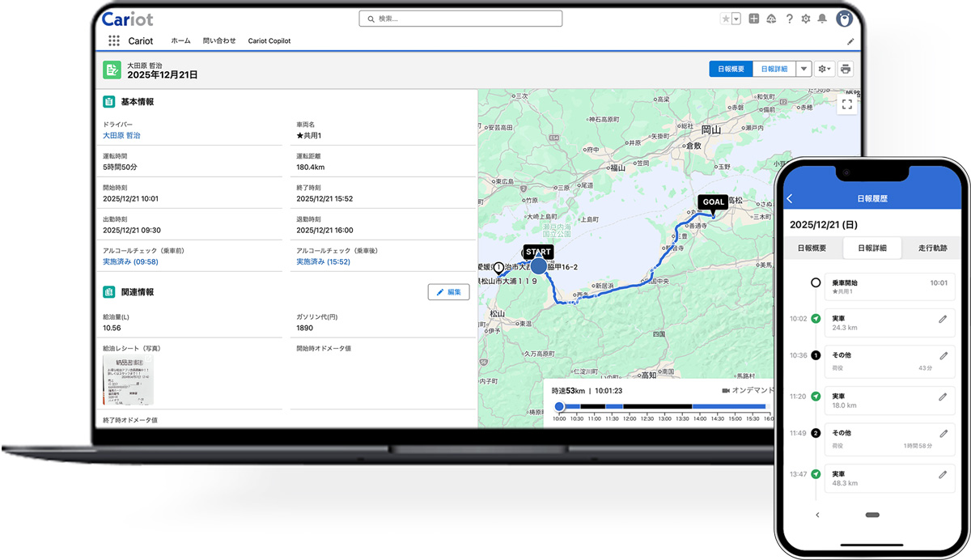The height and width of the screenshot is (560, 971).
Task: Tap the phone bottom back chevron
Action: pyautogui.click(x=817, y=515)
